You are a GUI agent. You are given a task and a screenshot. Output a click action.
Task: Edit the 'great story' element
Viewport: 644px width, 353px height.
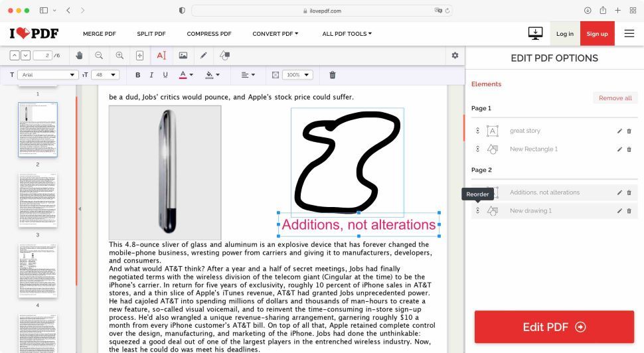pos(619,131)
